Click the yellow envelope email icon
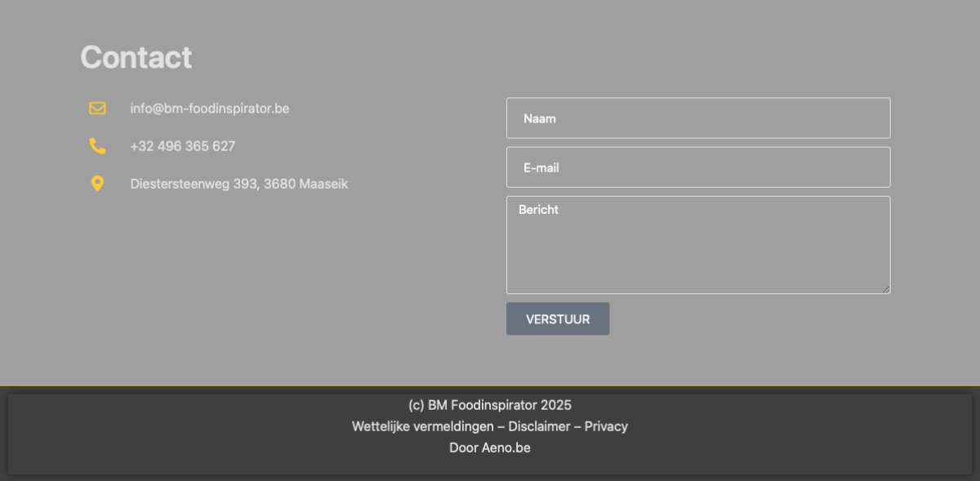This screenshot has width=980, height=481. (x=97, y=109)
